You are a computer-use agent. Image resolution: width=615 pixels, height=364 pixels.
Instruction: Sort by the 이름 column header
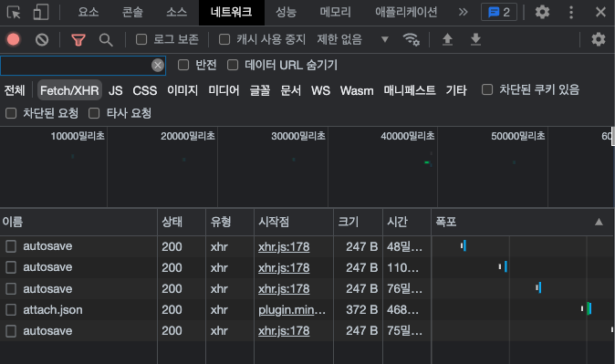click(78, 222)
